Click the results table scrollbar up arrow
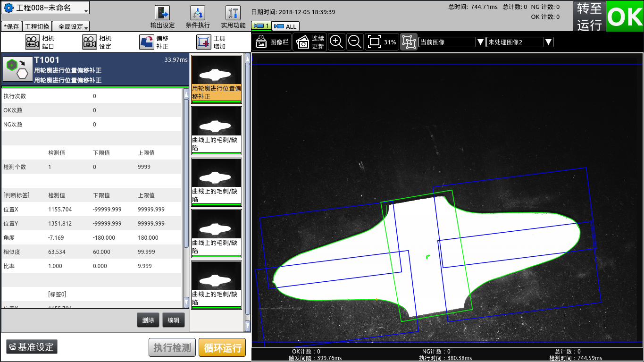This screenshot has width=644, height=362. (186, 94)
